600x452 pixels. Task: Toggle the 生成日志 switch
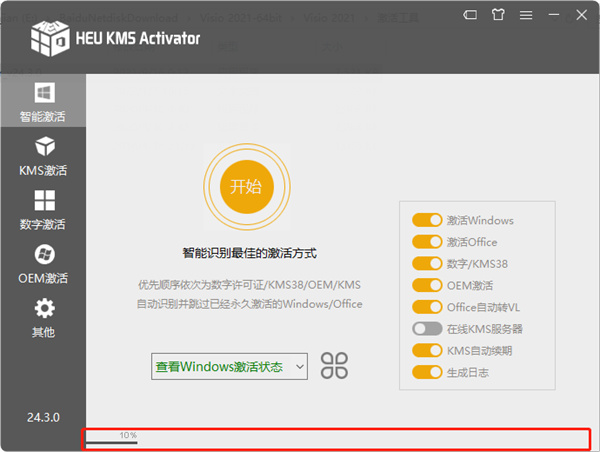pos(427,372)
